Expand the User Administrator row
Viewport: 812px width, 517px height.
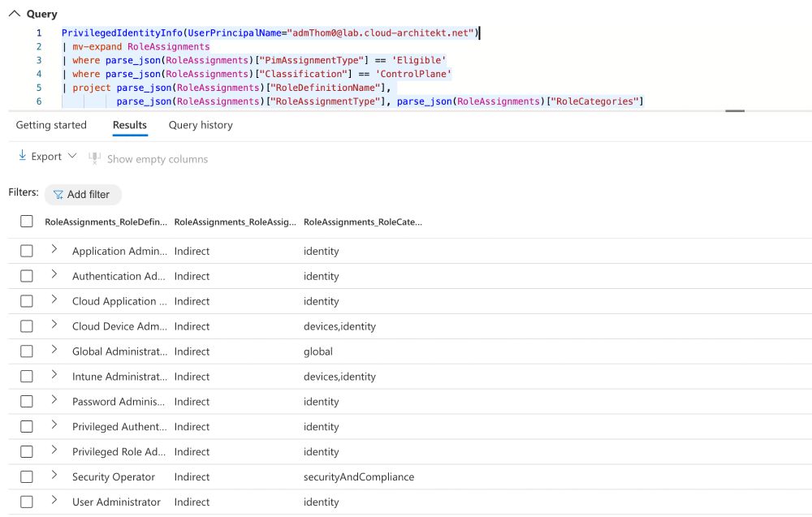[54, 500]
